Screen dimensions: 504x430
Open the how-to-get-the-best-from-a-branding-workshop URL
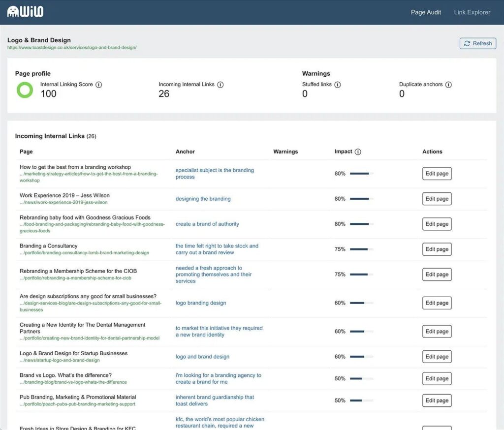point(89,177)
